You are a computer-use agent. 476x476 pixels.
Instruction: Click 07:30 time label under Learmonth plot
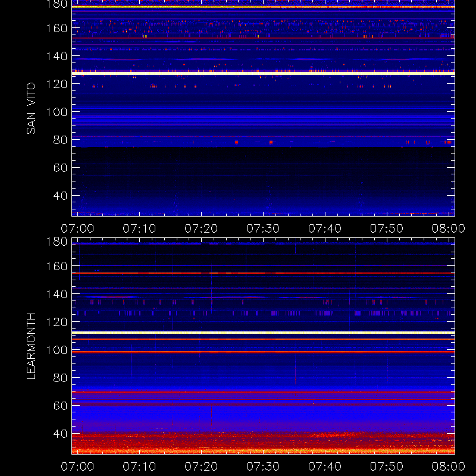coord(263,466)
